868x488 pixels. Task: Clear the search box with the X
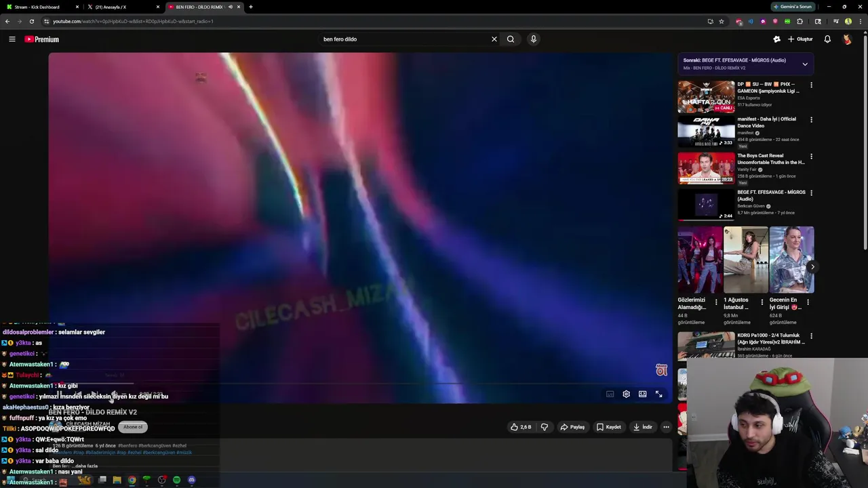(494, 39)
